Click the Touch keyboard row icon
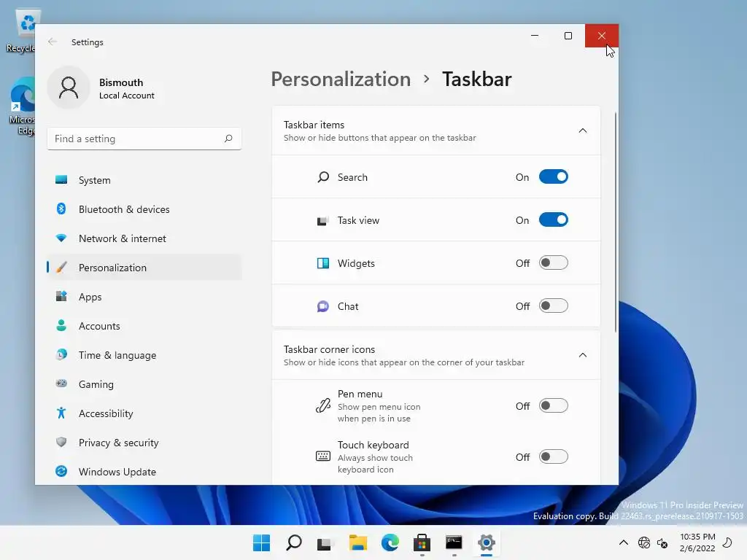Image resolution: width=747 pixels, height=560 pixels. pyautogui.click(x=323, y=456)
